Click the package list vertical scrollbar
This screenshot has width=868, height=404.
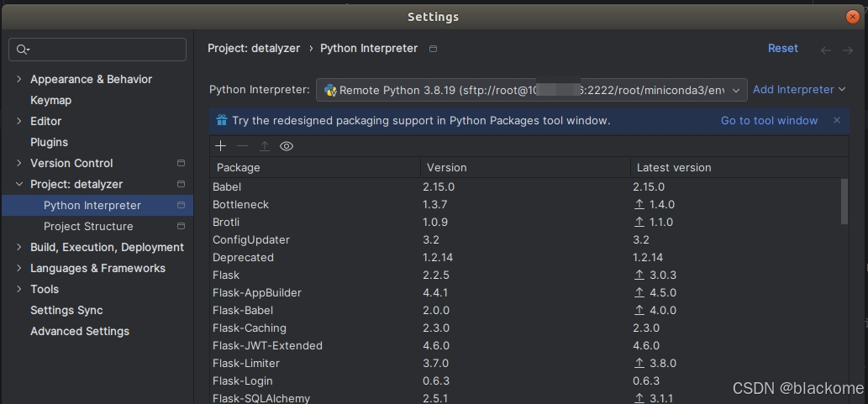coord(844,201)
